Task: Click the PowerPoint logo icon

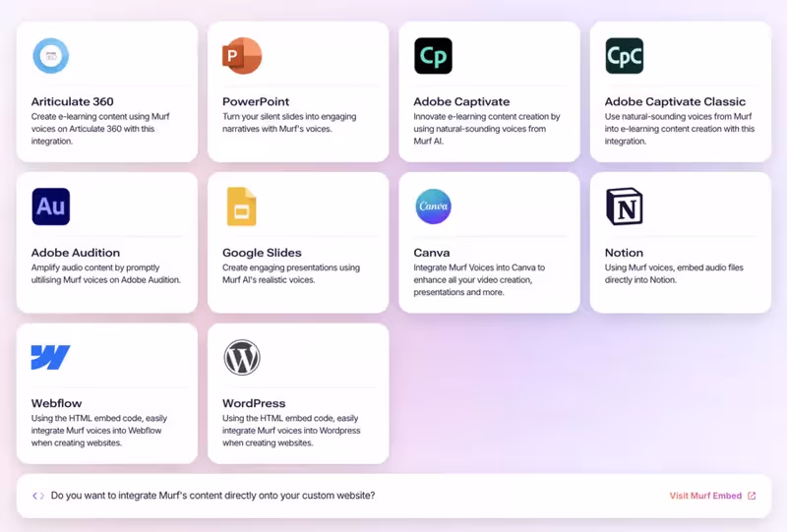Action: (242, 56)
